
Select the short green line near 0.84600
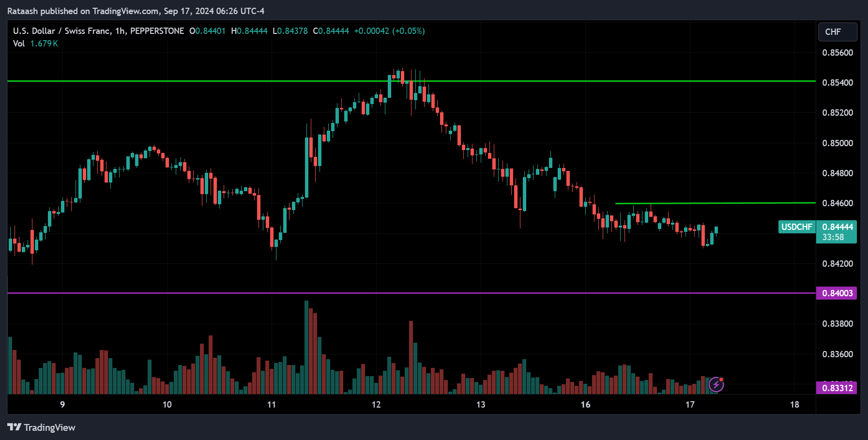tap(715, 203)
